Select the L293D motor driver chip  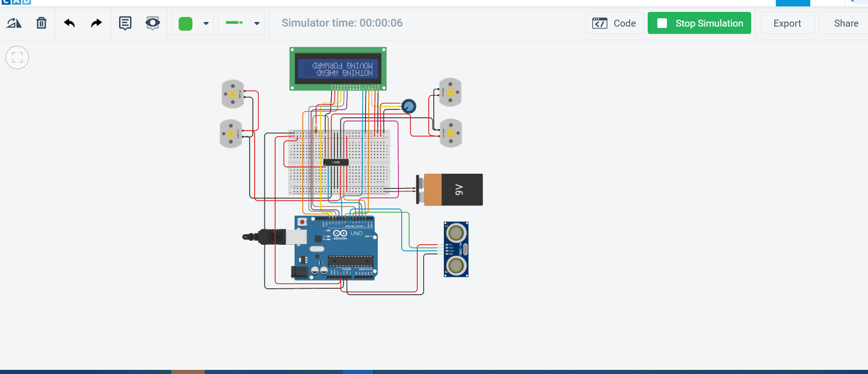336,162
